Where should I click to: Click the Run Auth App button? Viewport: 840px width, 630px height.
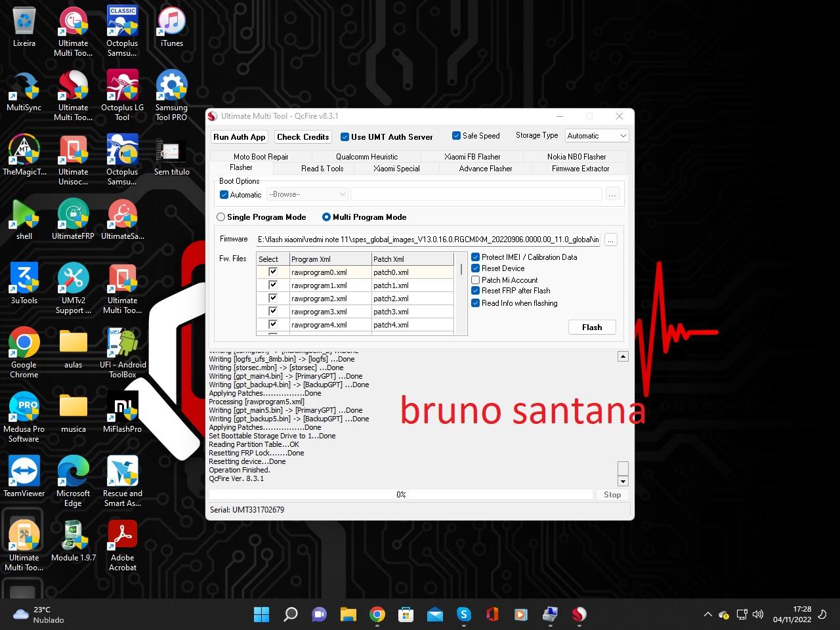[x=239, y=137]
